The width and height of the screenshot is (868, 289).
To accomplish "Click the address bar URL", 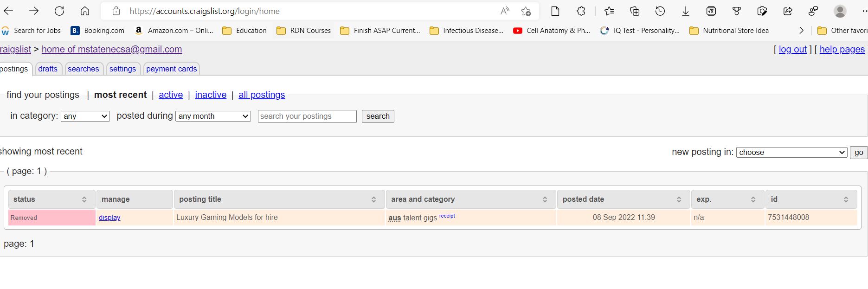I will point(205,11).
